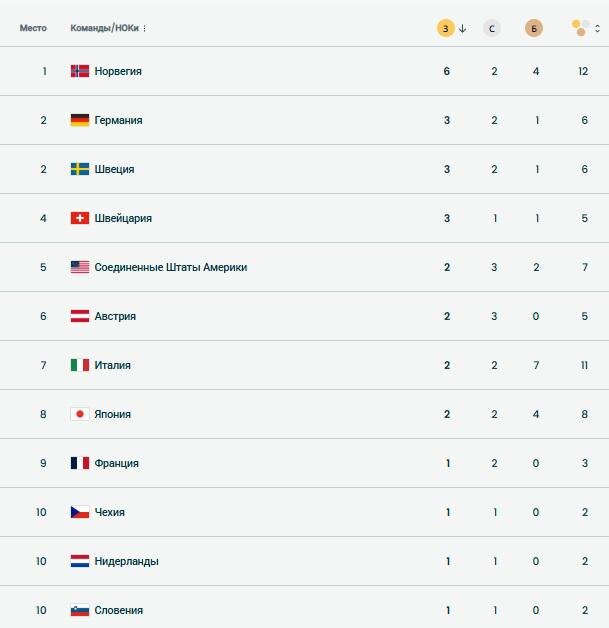The width and height of the screenshot is (609, 628).
Task: Toggle the sort arrow beside gold medals
Action: click(x=463, y=28)
